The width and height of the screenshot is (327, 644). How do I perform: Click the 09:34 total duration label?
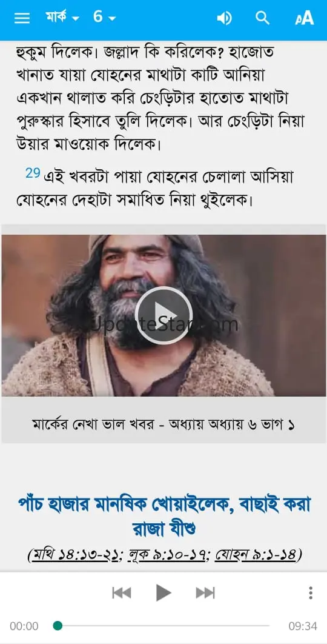[303, 626]
